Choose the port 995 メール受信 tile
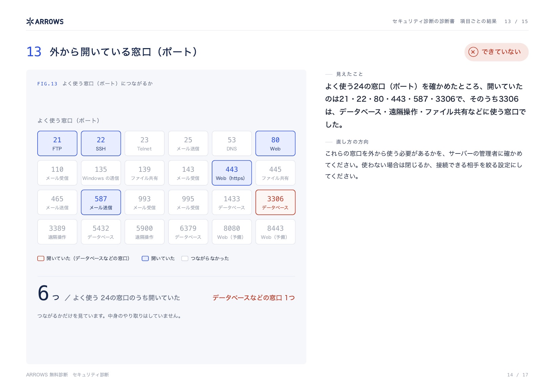555x392 pixels. [188, 202]
